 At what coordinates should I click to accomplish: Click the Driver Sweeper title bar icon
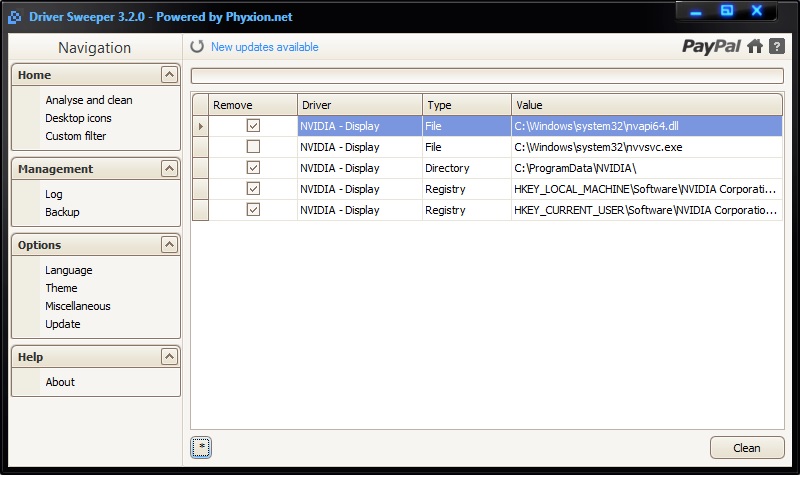14,17
